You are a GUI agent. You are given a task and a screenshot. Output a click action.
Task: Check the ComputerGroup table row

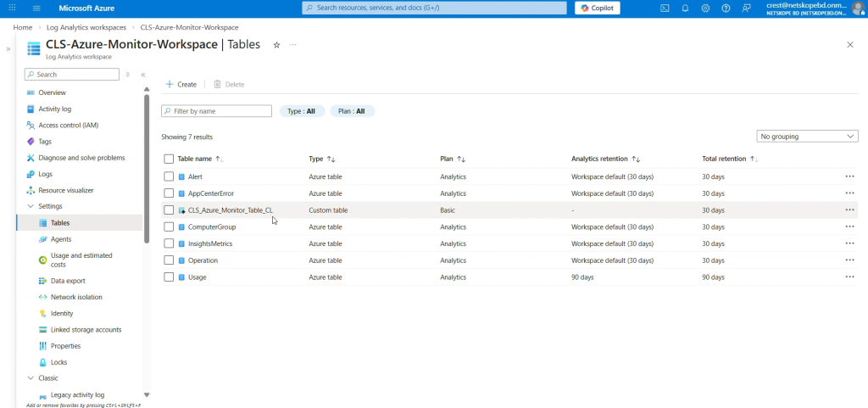point(169,226)
